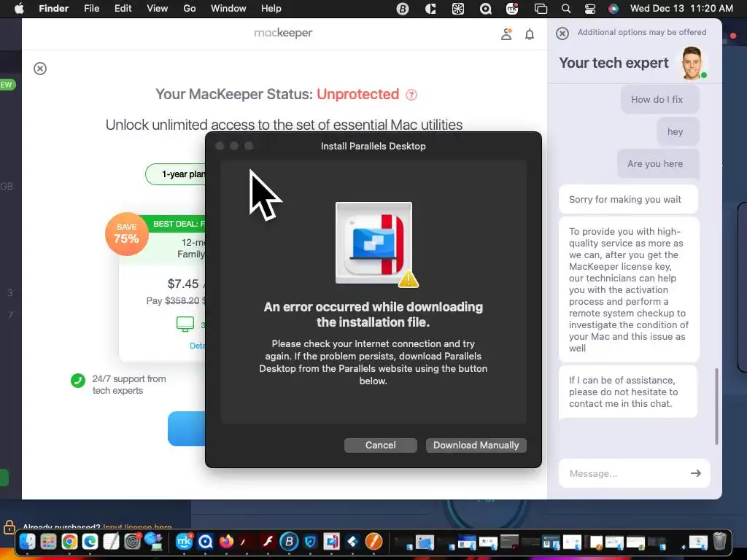Viewport: 747px width, 560px height.
Task: Click the tech expert avatar photo
Action: 692,63
